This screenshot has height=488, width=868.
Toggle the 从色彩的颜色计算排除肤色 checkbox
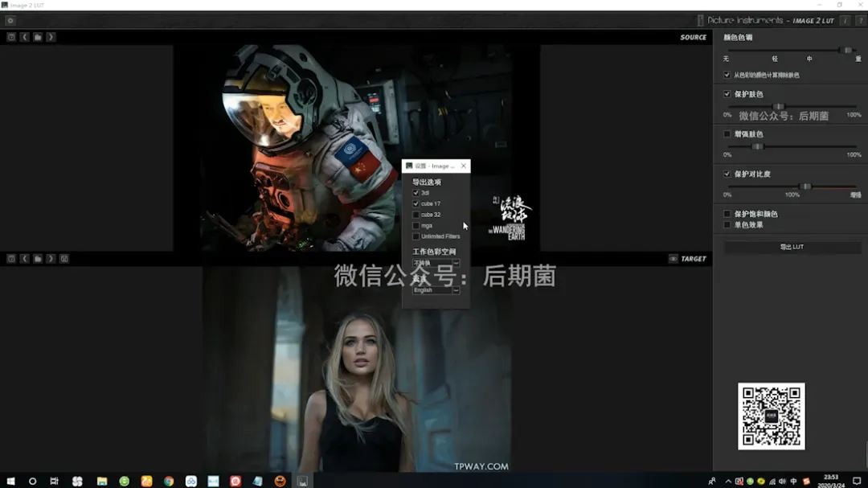pos(727,75)
